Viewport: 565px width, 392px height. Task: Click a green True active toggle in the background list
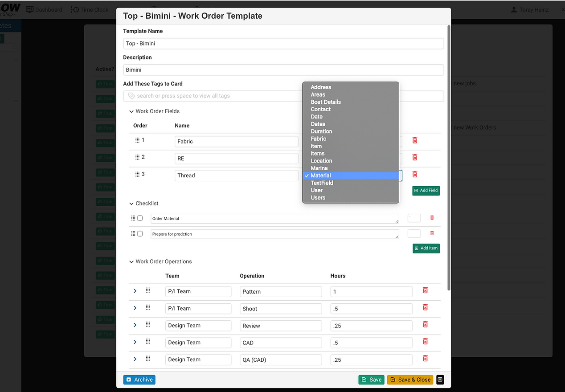click(105, 84)
